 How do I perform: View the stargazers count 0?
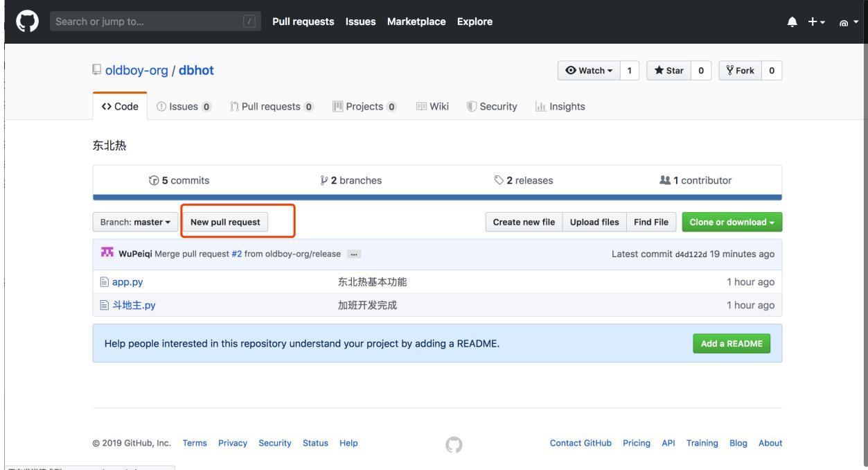click(x=700, y=71)
